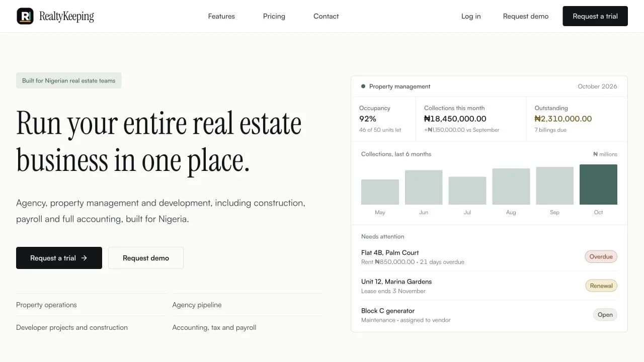This screenshot has width=644, height=362.
Task: Click the ₦ millions chart unit label
Action: click(x=605, y=154)
